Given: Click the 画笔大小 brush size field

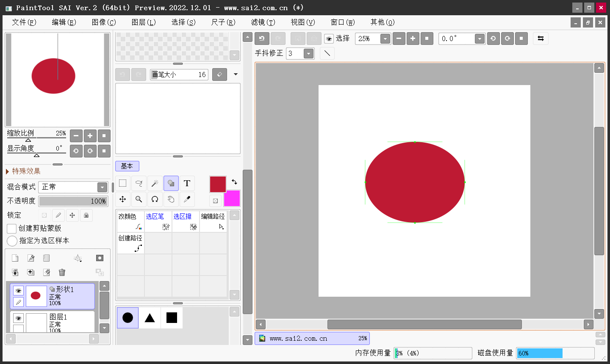Looking at the screenshot, I should pos(179,74).
